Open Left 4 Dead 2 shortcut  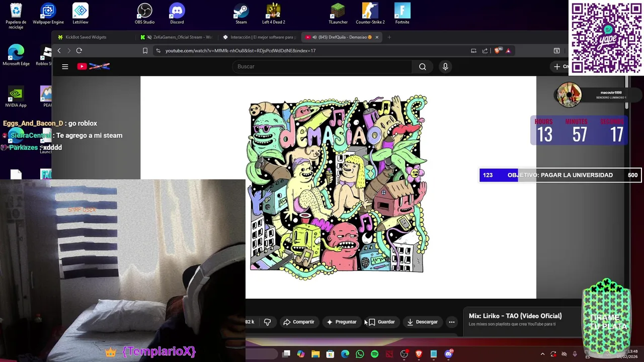click(273, 14)
